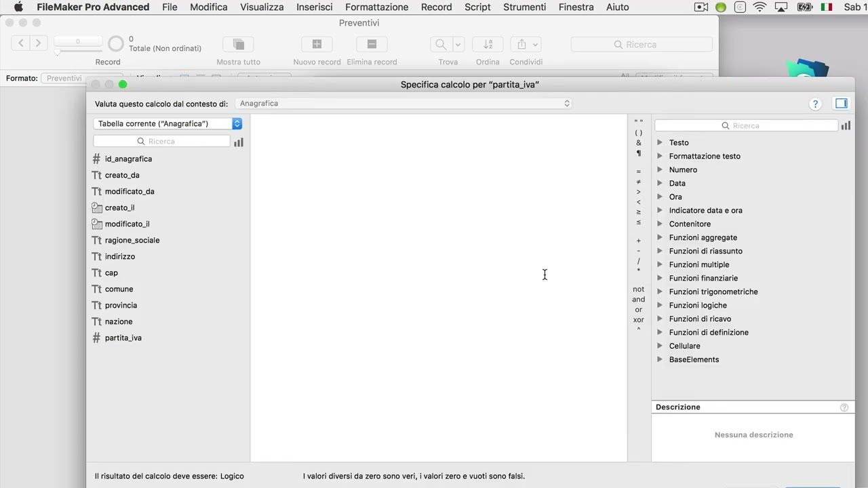Expand the Ora function category
This screenshot has width=868, height=488.
660,197
